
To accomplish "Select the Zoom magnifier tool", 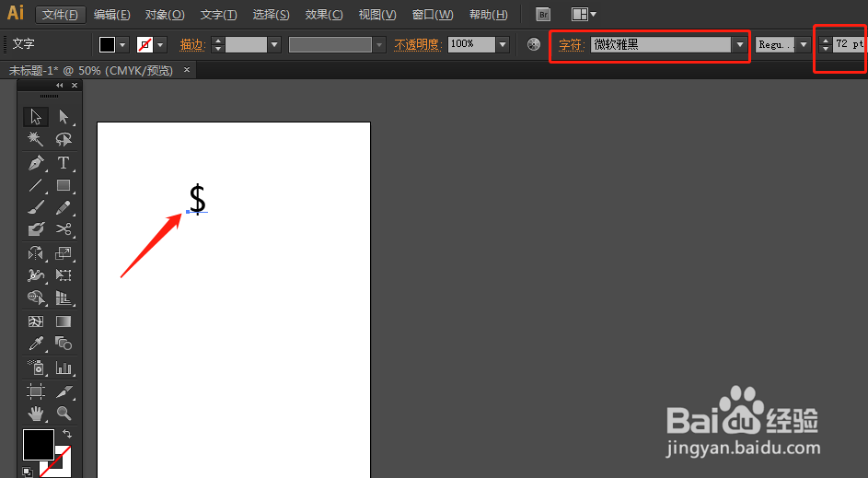I will click(64, 414).
